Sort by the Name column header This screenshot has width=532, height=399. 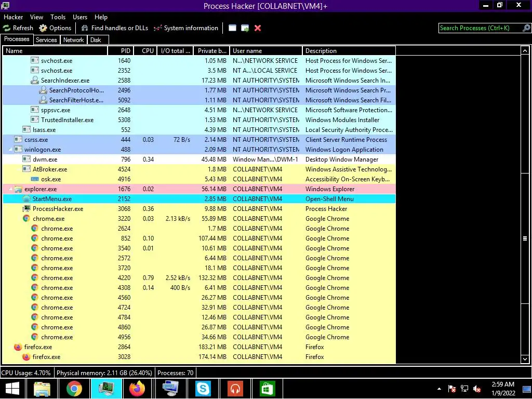55,51
